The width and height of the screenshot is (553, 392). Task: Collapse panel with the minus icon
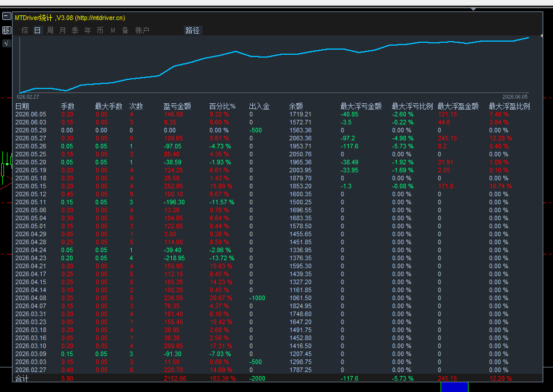click(6, 16)
